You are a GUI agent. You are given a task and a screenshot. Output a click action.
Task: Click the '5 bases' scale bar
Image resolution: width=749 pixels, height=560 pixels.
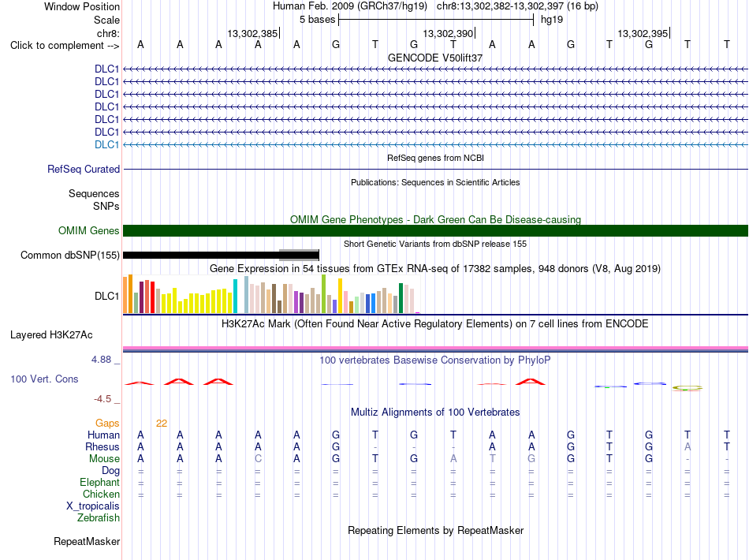coord(436,20)
